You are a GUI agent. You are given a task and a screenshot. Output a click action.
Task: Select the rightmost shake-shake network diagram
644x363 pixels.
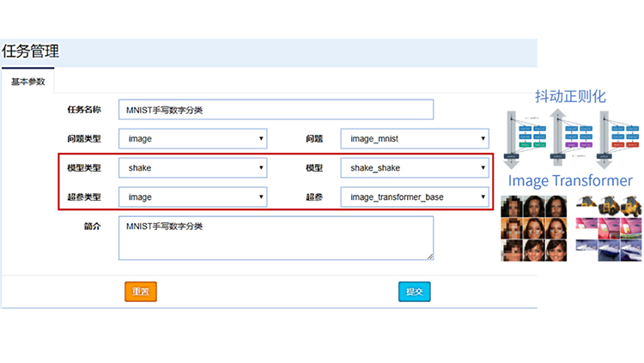click(622, 136)
